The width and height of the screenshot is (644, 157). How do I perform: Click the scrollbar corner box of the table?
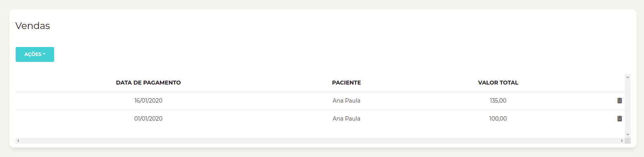(x=628, y=141)
